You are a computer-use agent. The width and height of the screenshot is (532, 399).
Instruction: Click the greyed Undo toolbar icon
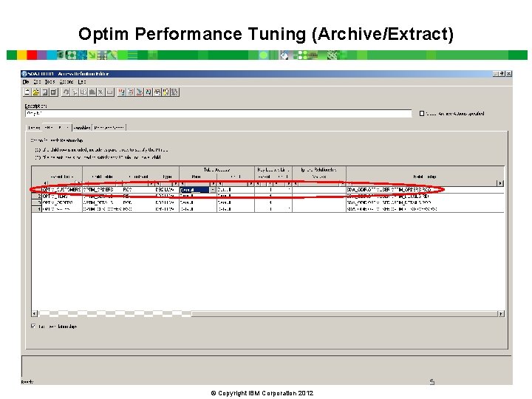point(66,92)
